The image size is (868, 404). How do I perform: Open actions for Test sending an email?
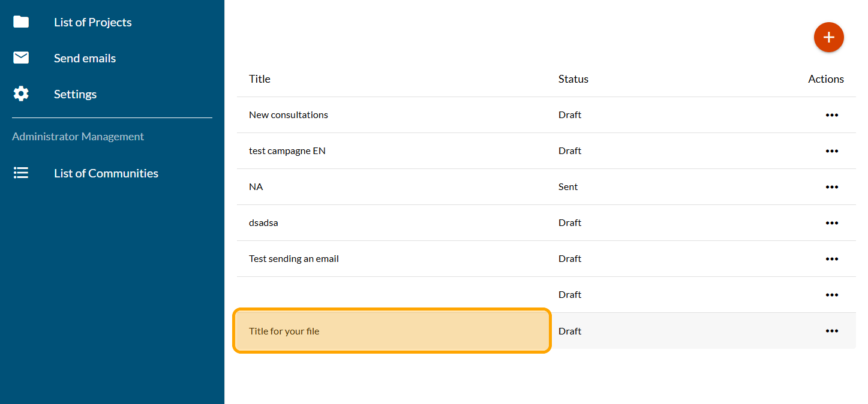[x=831, y=259]
